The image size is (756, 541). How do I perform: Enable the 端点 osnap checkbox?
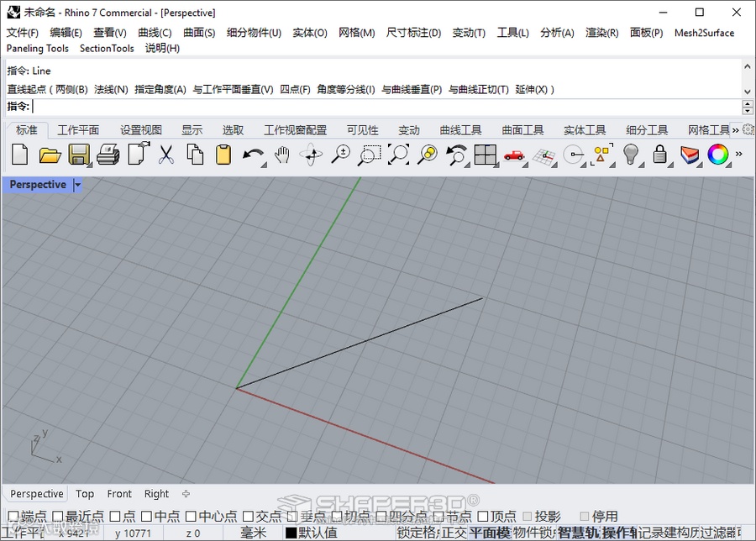click(13, 517)
